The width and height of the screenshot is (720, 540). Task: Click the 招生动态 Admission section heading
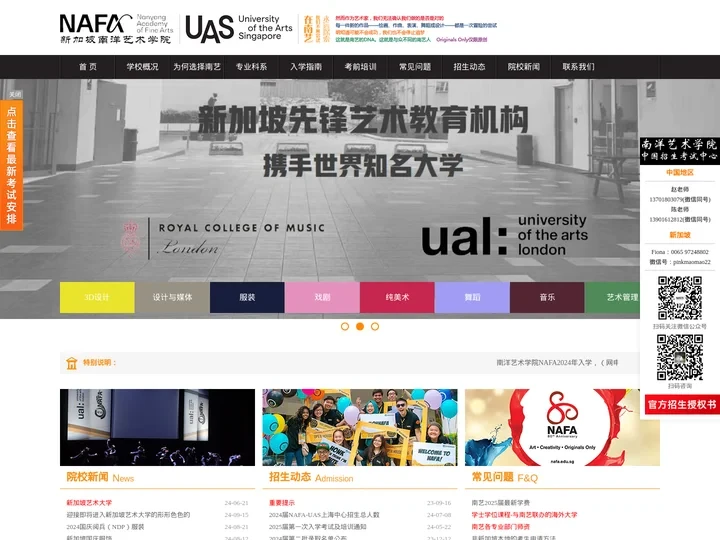point(311,478)
